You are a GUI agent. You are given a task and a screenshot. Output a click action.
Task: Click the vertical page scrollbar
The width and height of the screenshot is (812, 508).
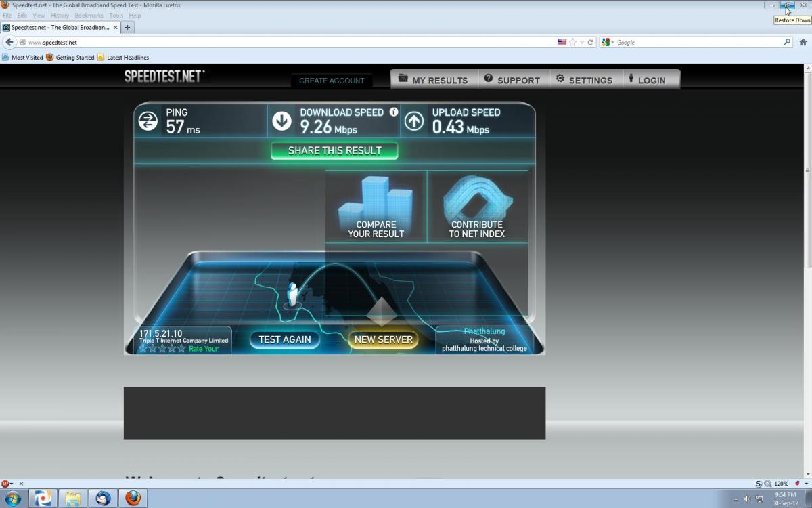pos(807,170)
